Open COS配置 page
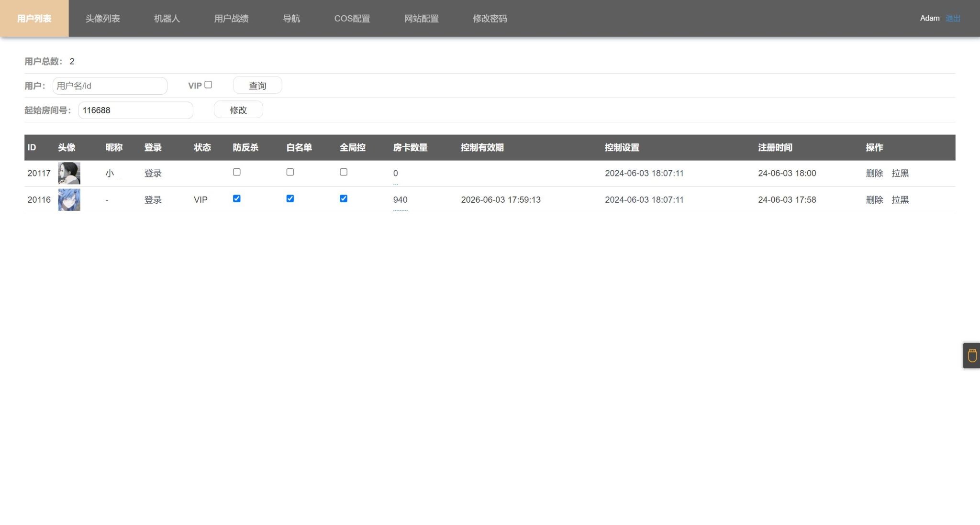This screenshot has height=525, width=980. 352,19
